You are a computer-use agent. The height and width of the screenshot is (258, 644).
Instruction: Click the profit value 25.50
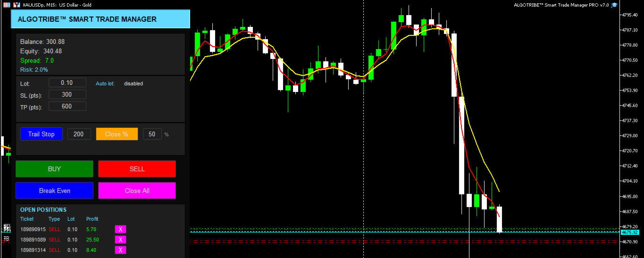coord(92,240)
